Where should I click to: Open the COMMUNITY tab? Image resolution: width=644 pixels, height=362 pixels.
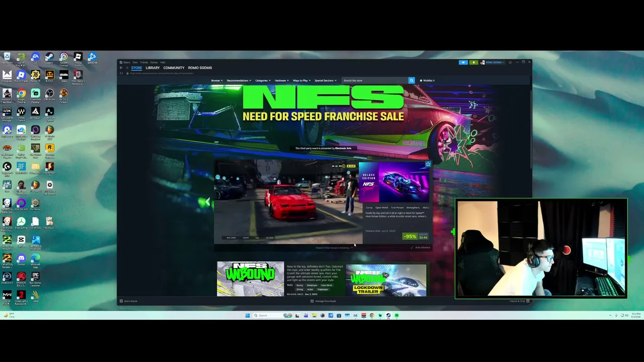(x=174, y=68)
